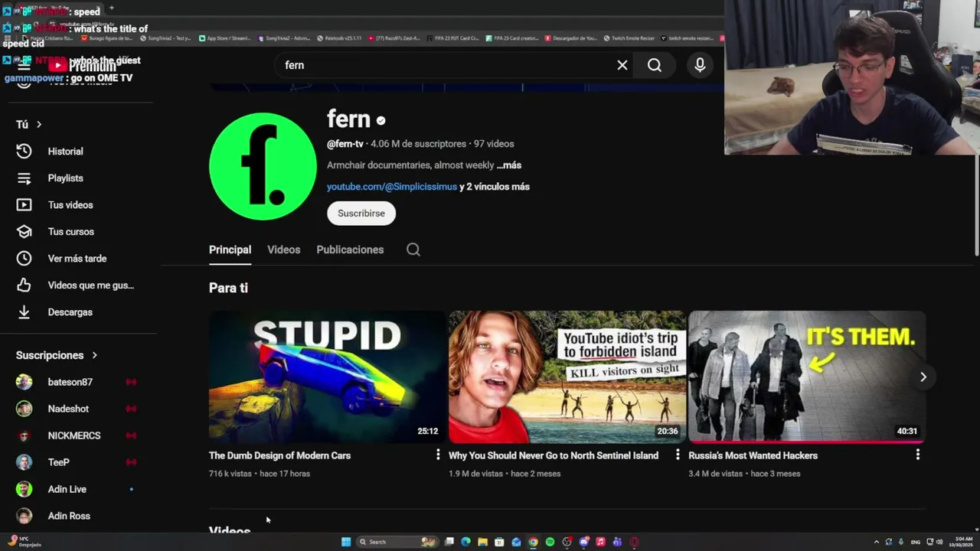The image size is (980, 551).
Task: Show next Para ti videos arrow
Action: tap(923, 377)
